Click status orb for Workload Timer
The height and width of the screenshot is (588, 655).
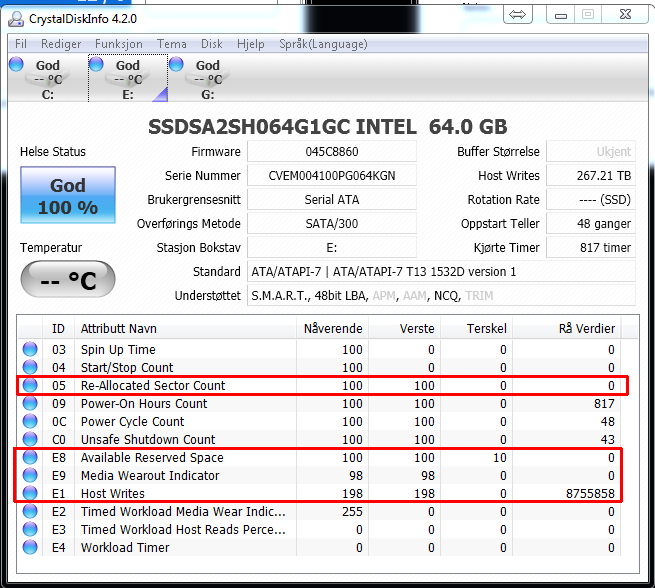[x=30, y=547]
